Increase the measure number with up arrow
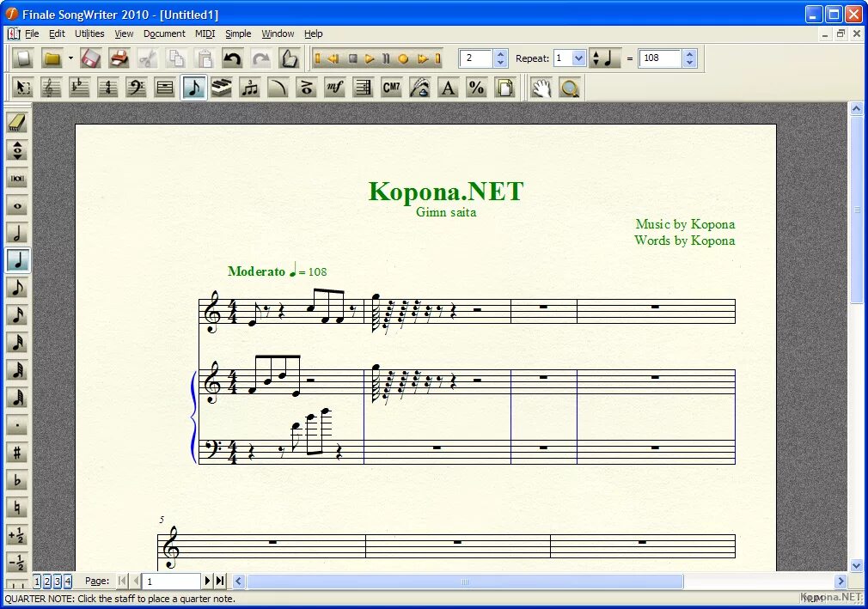The height and width of the screenshot is (609, 868). 500,54
